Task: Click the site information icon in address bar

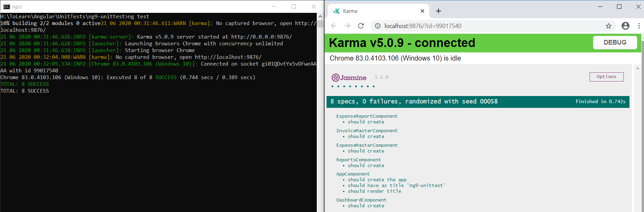Action: click(x=378, y=26)
